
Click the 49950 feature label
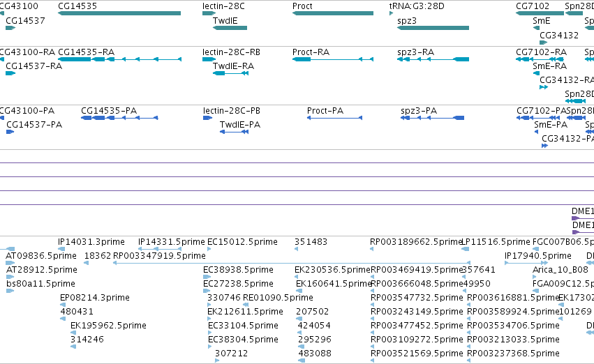pos(477,283)
